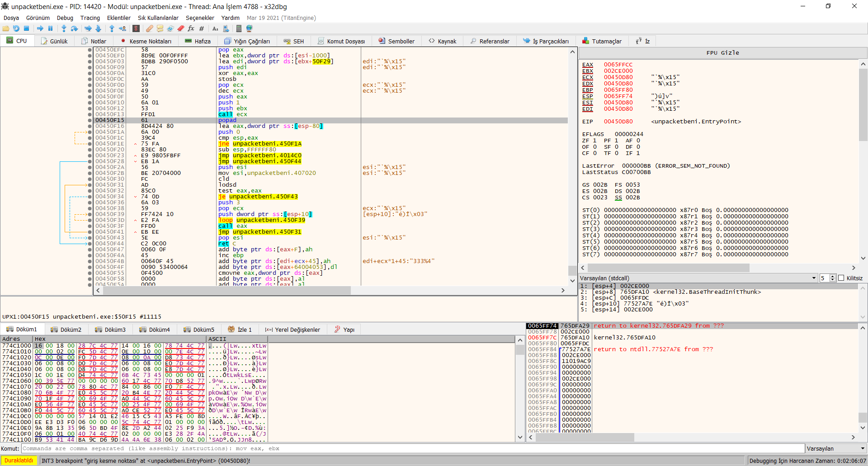This screenshot has height=466, width=868.
Task: Toggle the Kilitsiz checkbox
Action: tap(841, 278)
